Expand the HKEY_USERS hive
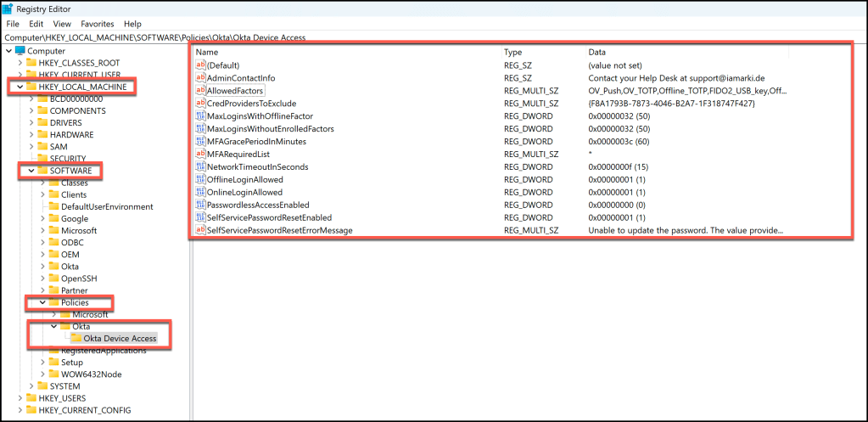 [x=20, y=398]
